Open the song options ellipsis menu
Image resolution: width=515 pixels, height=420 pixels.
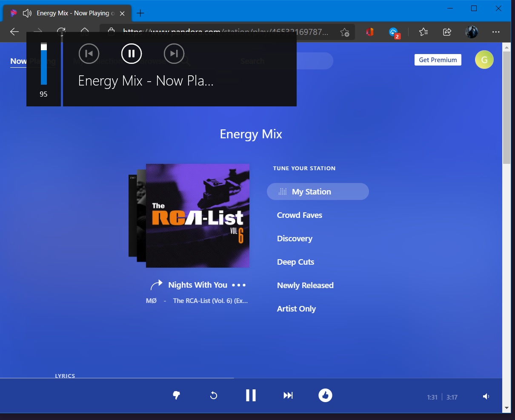[239, 285]
